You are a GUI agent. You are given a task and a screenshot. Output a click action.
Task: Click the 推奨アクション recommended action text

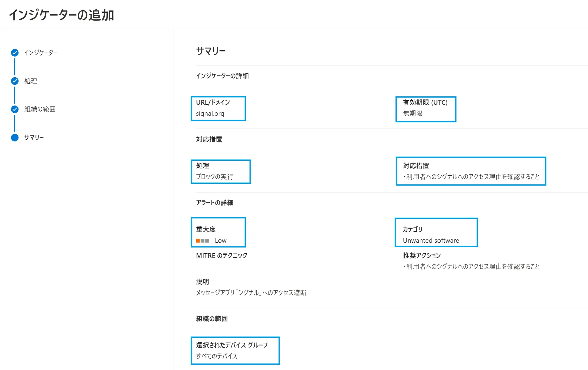pos(471,267)
